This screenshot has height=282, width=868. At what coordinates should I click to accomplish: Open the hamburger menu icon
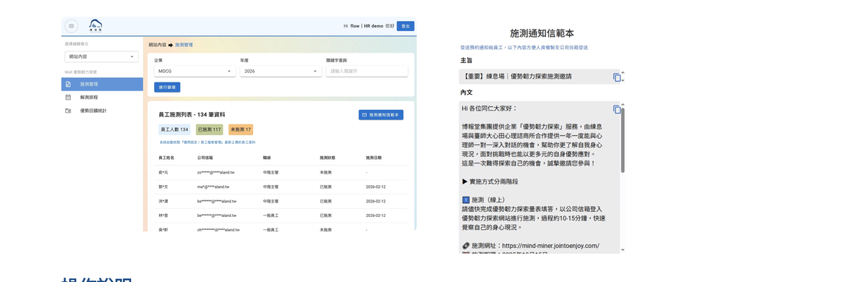click(72, 26)
